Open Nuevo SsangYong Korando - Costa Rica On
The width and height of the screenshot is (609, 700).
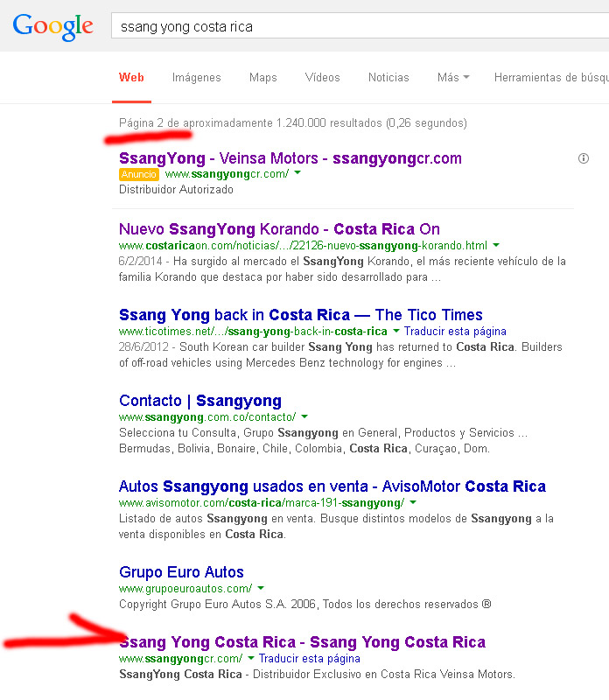[279, 229]
